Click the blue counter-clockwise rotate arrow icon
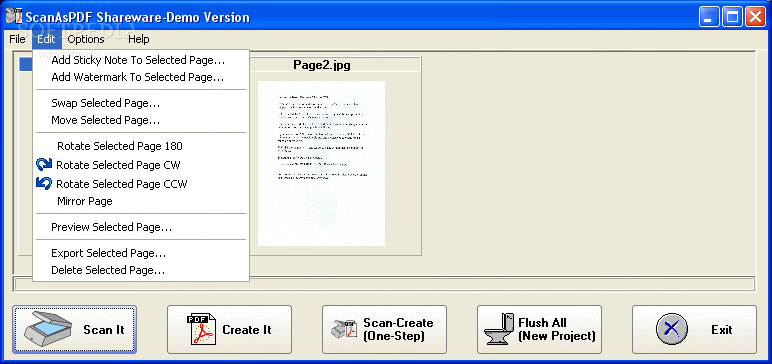Image resolution: width=772 pixels, height=364 pixels. click(44, 184)
